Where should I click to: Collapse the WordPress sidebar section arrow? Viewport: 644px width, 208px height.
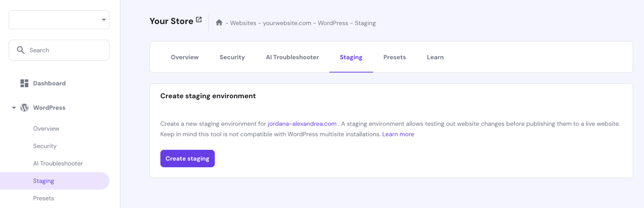[14, 108]
